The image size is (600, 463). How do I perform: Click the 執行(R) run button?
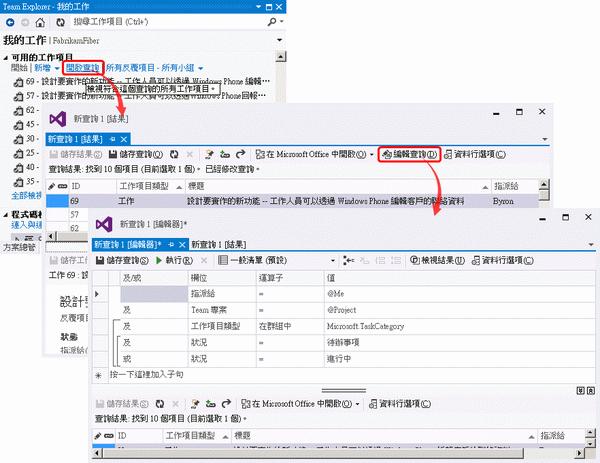174,261
